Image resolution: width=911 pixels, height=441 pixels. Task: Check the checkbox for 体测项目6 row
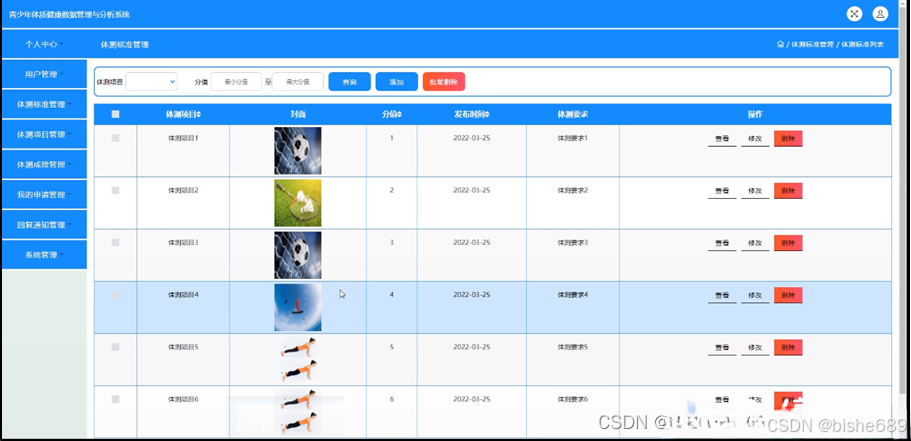(x=116, y=399)
